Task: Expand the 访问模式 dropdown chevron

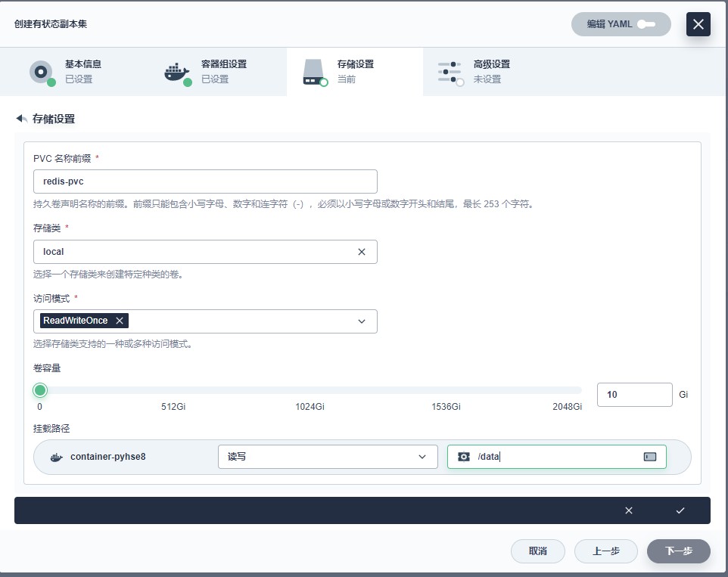Action: pos(361,321)
